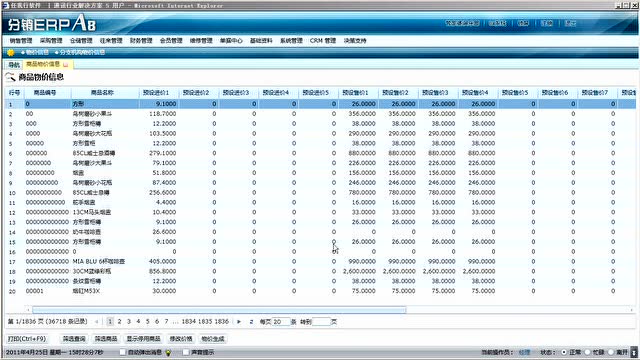Click the yellow star icon in shortcut bar
Image resolution: width=640 pixels, height=360 pixels.
coord(11,52)
